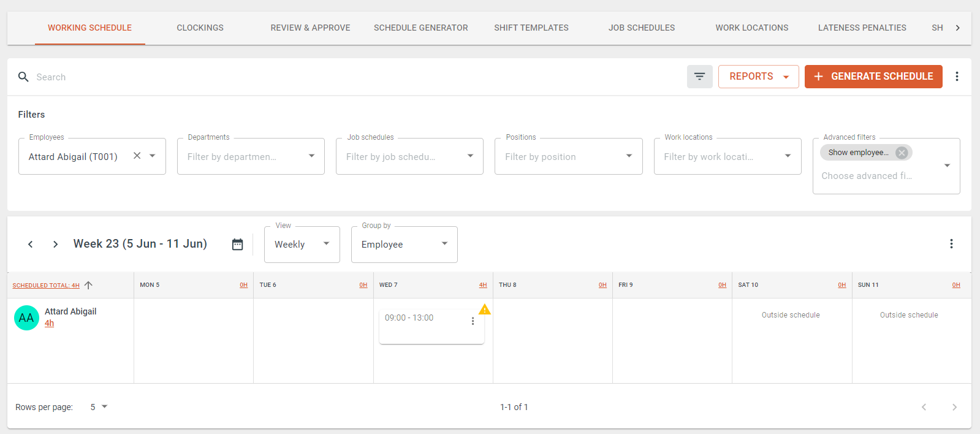Remove the Show employee advanced filter chip
The width and height of the screenshot is (980, 434).
coord(902,153)
